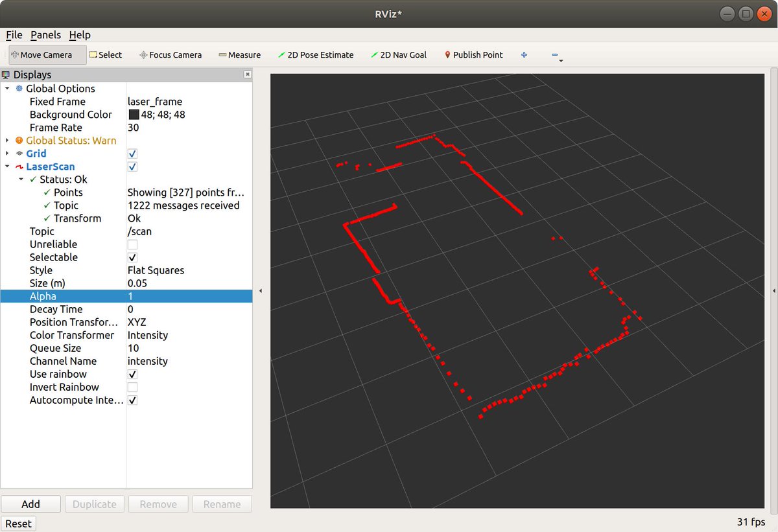Choose the Publish Point tool
Image resolution: width=778 pixels, height=532 pixels.
pyautogui.click(x=473, y=55)
